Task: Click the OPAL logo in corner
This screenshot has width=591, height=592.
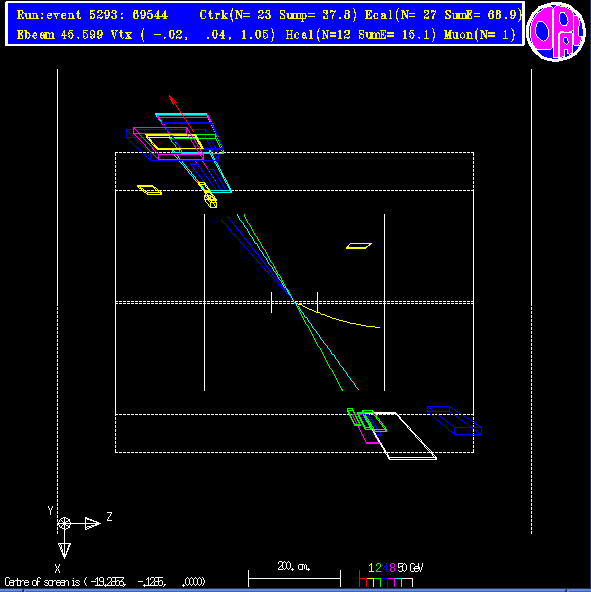Action: [556, 32]
